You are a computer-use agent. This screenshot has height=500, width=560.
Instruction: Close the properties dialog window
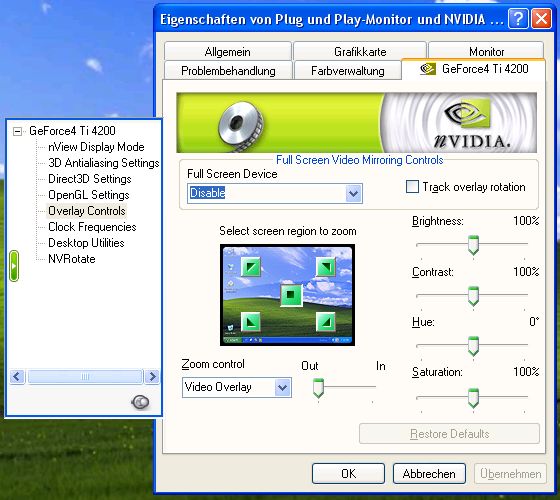point(541,18)
